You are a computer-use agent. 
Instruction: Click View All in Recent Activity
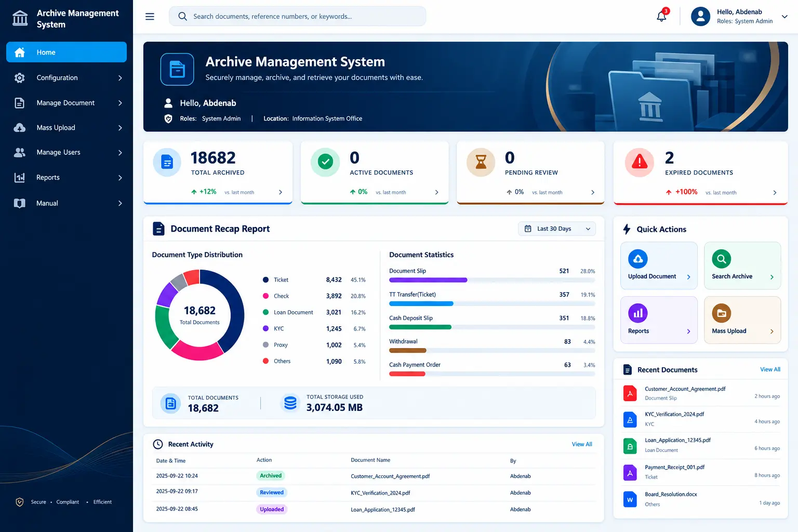click(x=582, y=444)
